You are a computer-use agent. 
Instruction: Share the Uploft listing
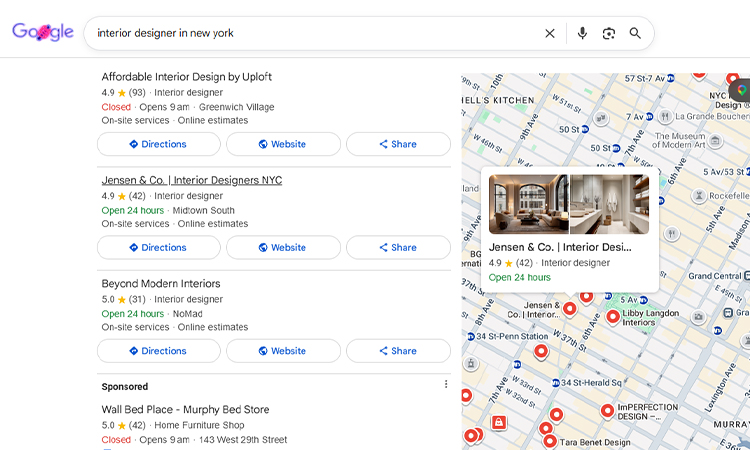[x=398, y=144]
